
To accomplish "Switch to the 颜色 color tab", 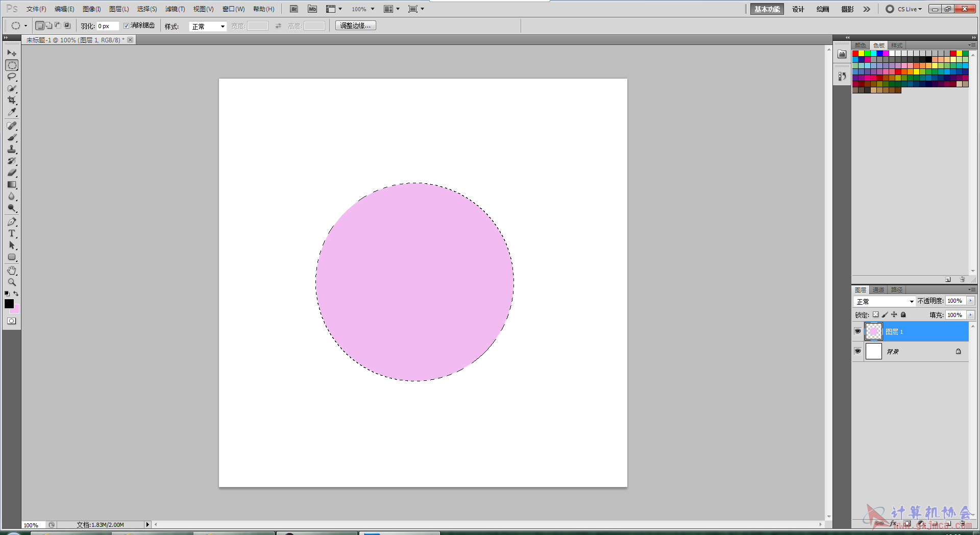I will 861,45.
